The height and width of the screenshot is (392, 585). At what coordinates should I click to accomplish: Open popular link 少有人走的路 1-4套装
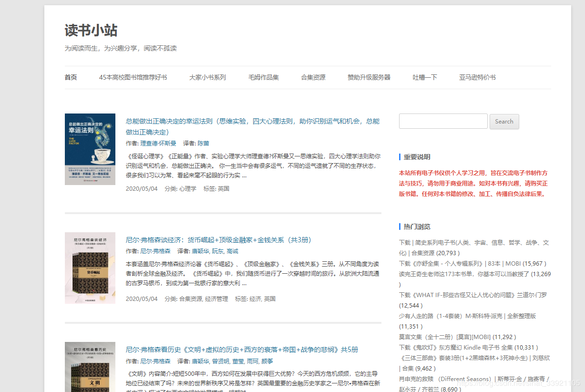point(467,316)
